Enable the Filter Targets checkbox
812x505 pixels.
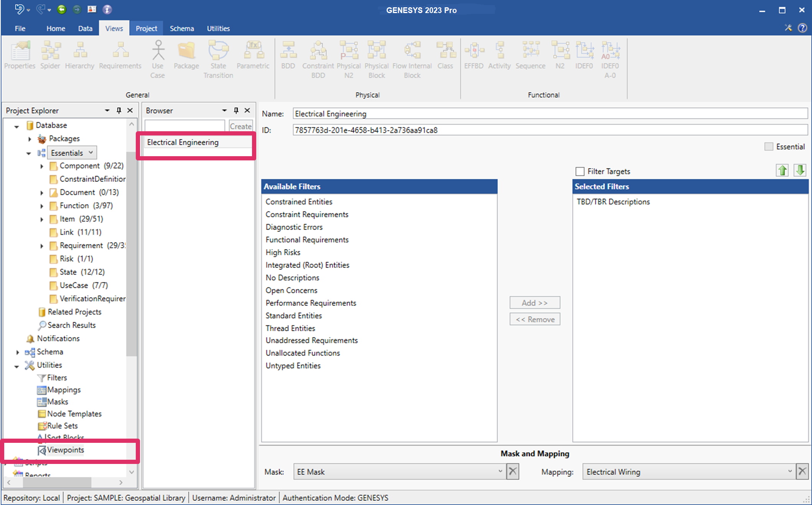[580, 171]
